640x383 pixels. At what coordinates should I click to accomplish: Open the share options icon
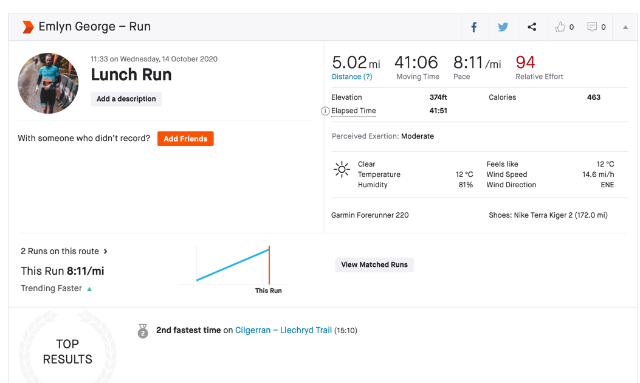531,27
